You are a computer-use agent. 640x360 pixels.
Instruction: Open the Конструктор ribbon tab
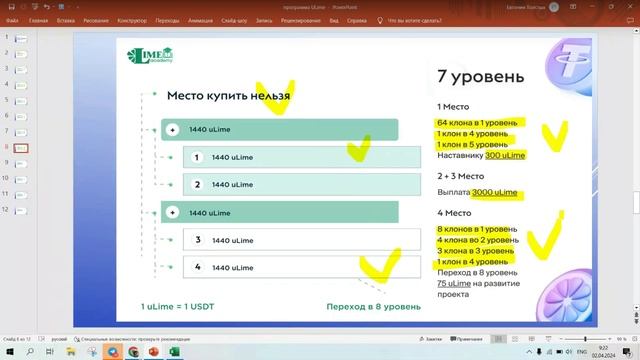pos(132,20)
